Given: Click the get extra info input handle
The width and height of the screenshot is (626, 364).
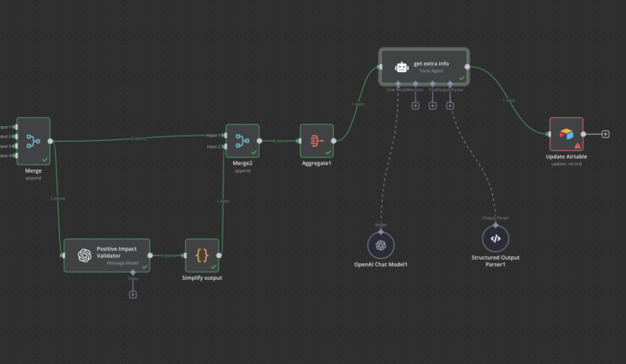Looking at the screenshot, I should (x=381, y=67).
